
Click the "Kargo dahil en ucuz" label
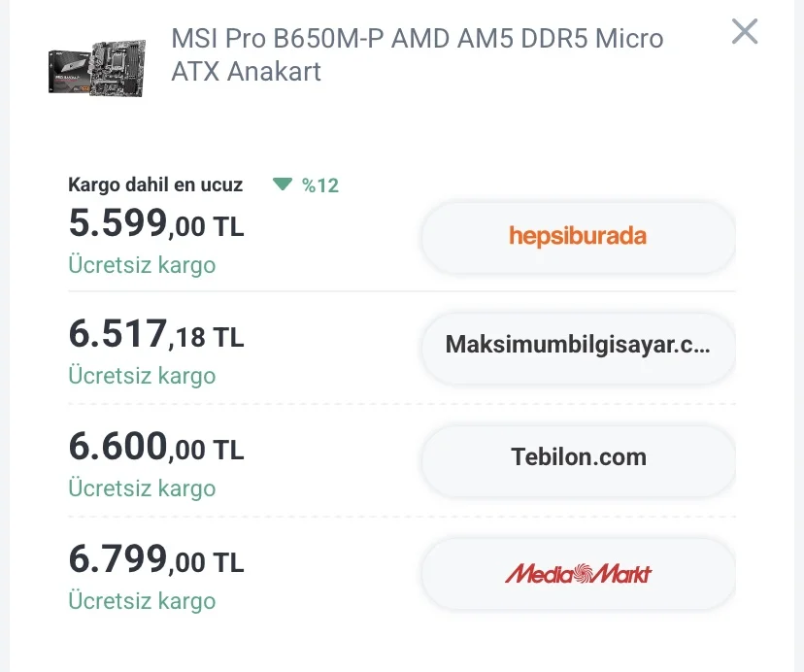pyautogui.click(x=155, y=185)
